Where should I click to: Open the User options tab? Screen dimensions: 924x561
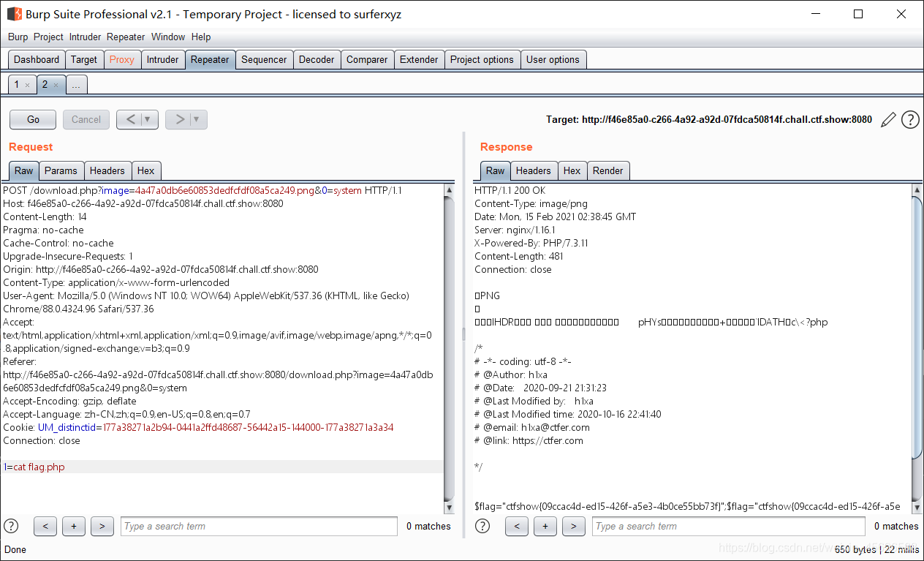tap(553, 60)
